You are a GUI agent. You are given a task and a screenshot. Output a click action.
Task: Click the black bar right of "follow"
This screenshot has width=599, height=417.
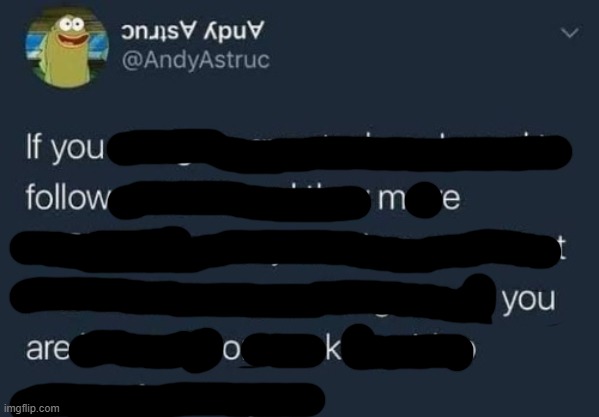241,200
